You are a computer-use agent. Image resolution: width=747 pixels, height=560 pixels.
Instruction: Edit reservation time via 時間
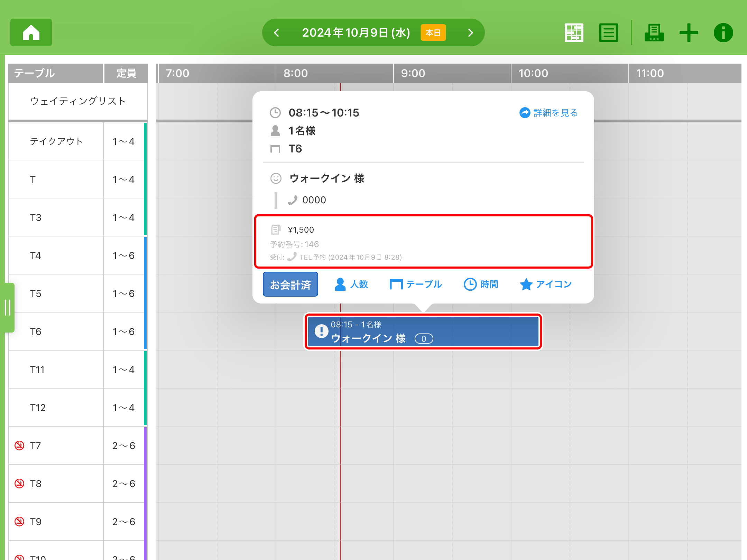(481, 284)
